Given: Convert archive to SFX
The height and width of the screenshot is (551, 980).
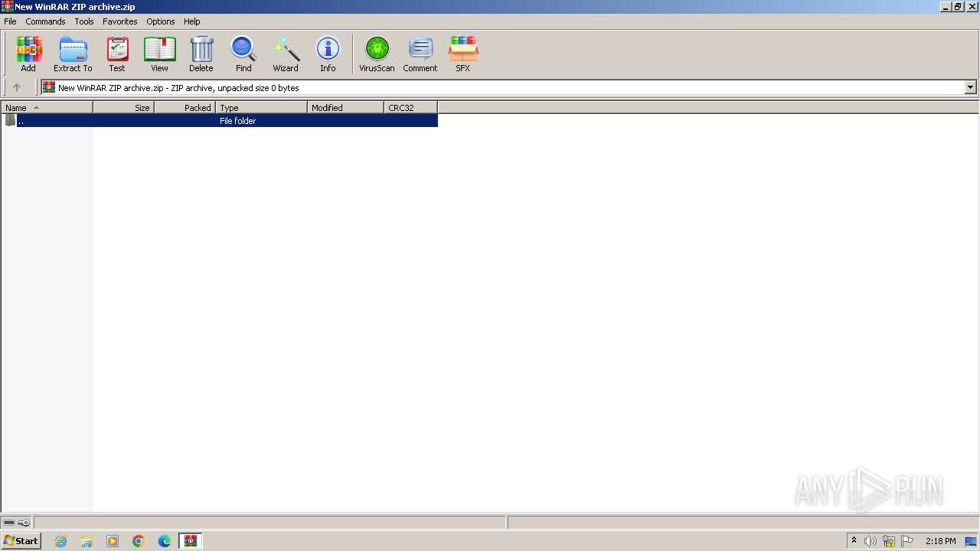Looking at the screenshot, I should 463,54.
